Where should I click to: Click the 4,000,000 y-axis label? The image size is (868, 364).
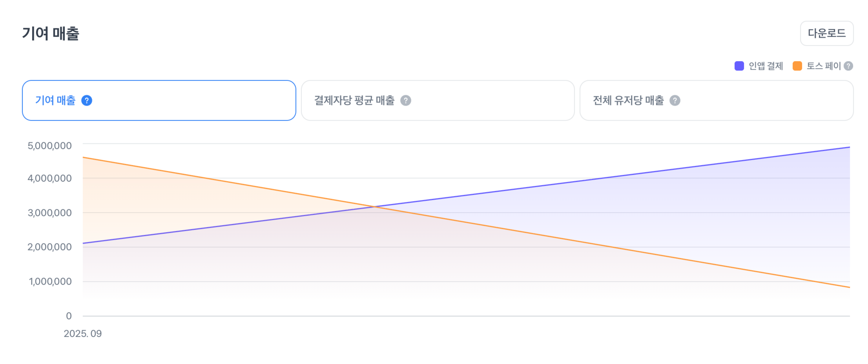pos(49,178)
